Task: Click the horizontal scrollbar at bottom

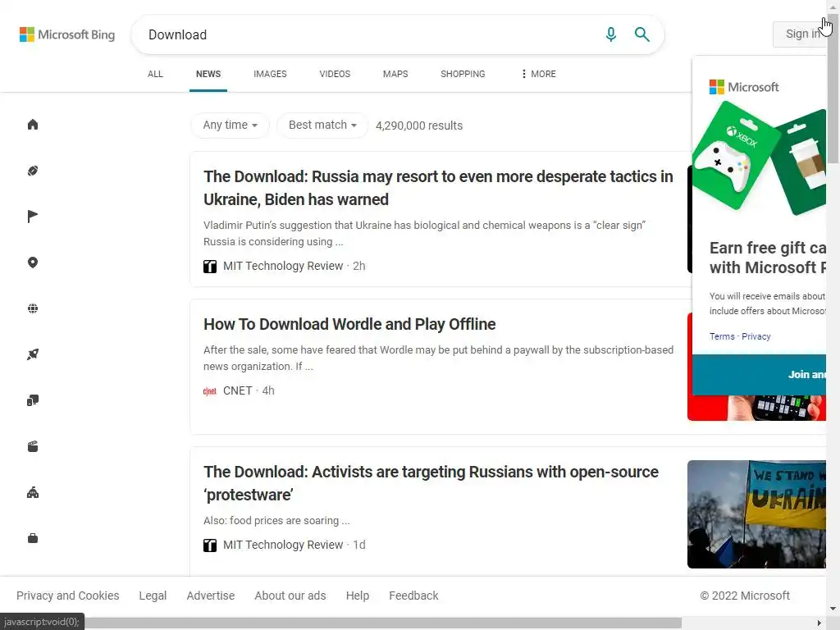Action: 383,623
